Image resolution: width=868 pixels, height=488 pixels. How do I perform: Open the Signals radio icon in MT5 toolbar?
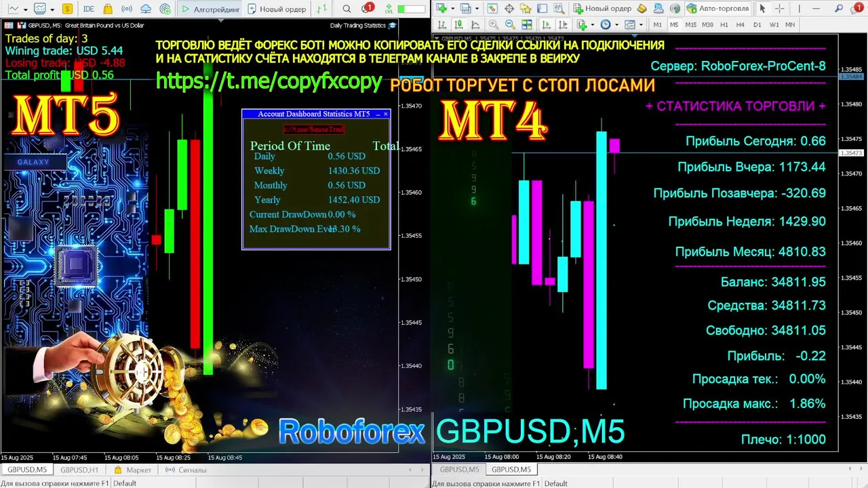tap(127, 9)
